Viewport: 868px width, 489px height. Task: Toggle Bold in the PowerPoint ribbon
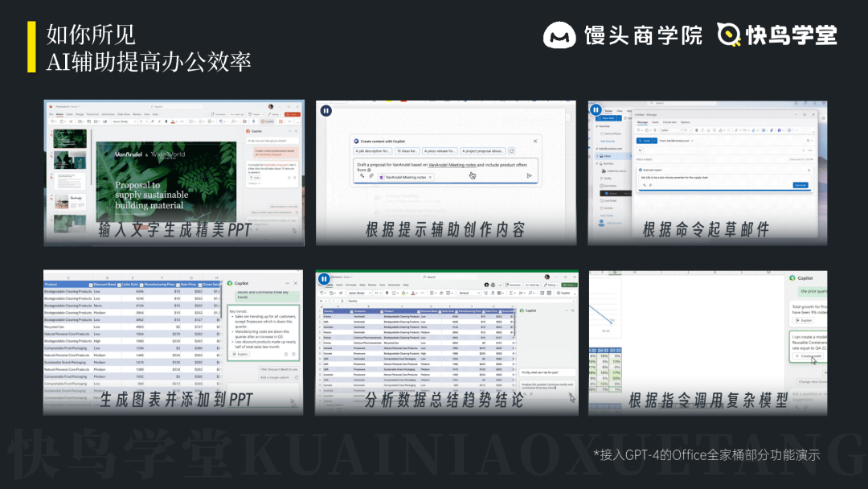[166, 121]
